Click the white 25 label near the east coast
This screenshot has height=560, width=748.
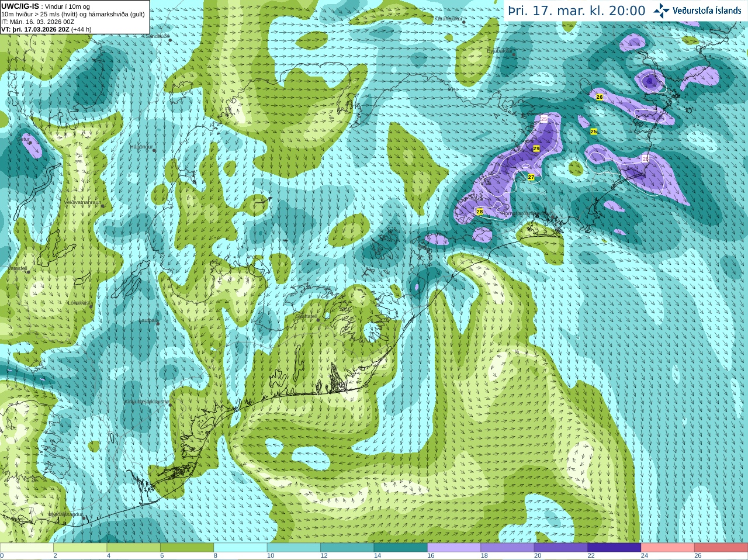click(x=646, y=159)
